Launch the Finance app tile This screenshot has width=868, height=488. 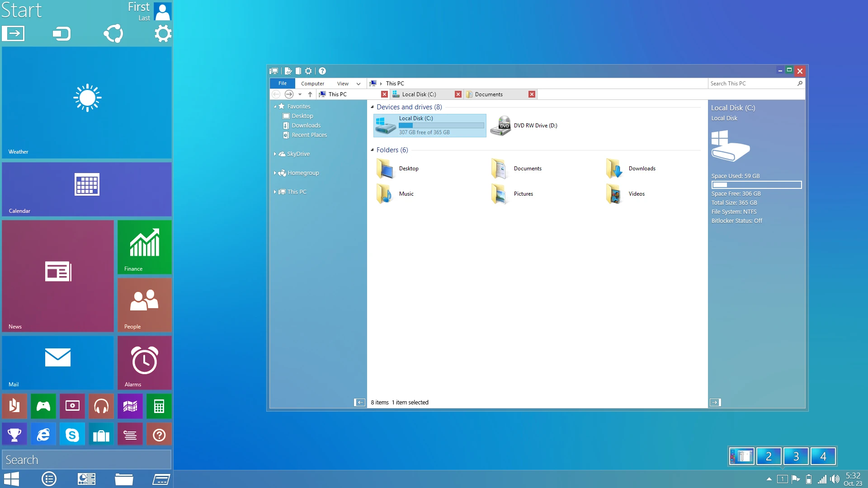[144, 246]
